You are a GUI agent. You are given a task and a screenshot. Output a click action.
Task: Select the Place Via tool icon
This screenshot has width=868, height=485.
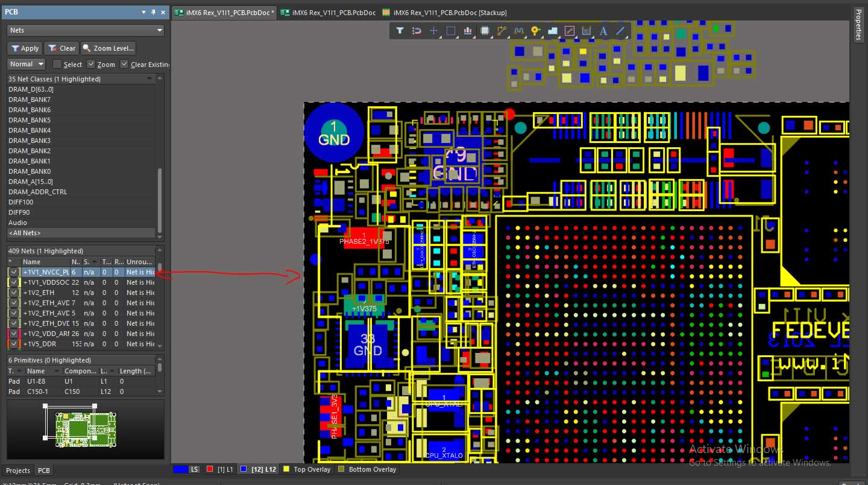point(535,30)
